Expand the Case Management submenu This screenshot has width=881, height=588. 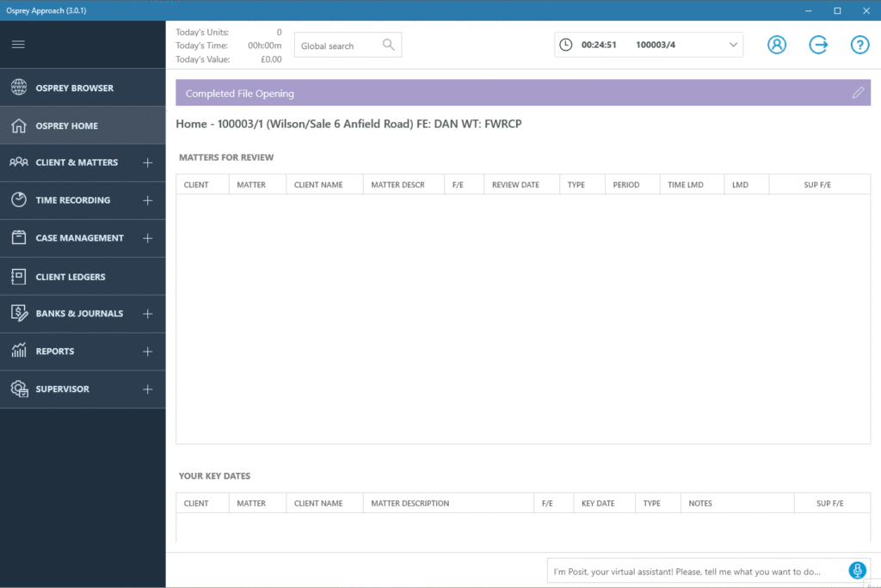pos(148,238)
